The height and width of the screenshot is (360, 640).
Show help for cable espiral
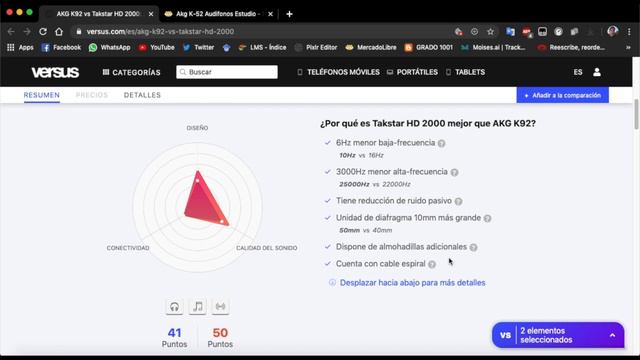[432, 264]
